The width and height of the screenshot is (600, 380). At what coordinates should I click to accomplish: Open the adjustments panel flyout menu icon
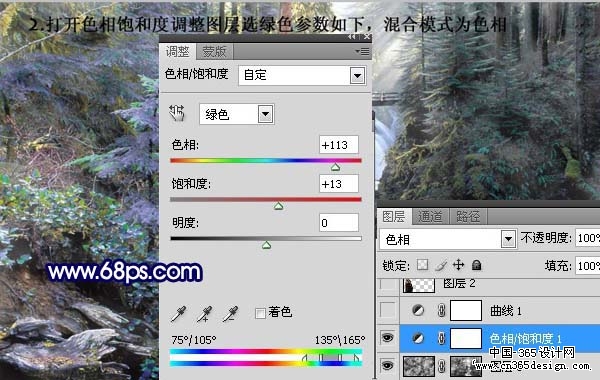[362, 51]
